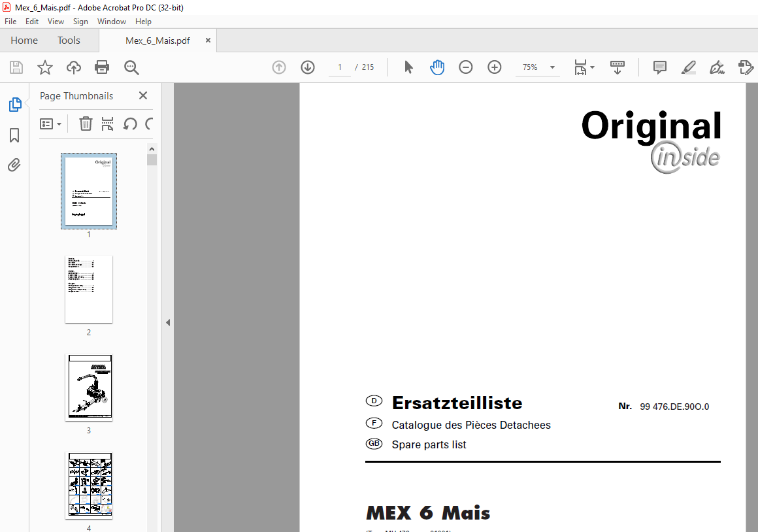This screenshot has width=758, height=532.
Task: Select page 2 thumbnail
Action: tap(89, 290)
